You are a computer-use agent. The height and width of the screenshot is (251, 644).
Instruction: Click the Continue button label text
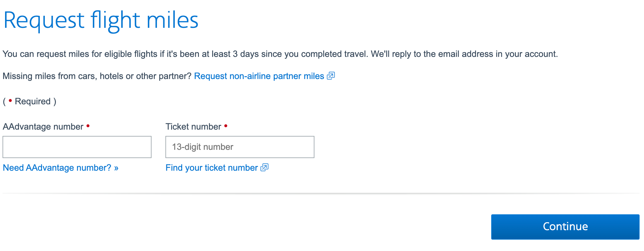pyautogui.click(x=565, y=226)
